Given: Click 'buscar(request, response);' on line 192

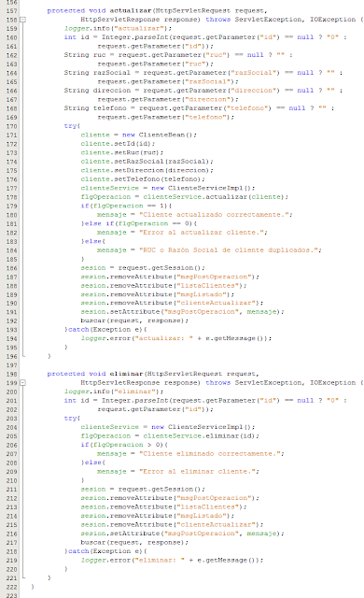Looking at the screenshot, I should click(x=134, y=320).
